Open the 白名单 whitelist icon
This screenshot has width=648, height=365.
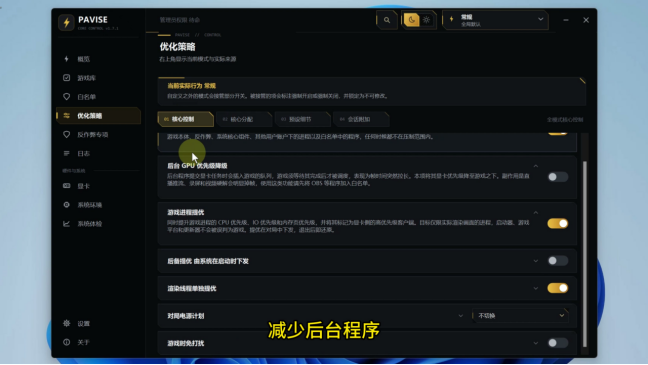67,97
